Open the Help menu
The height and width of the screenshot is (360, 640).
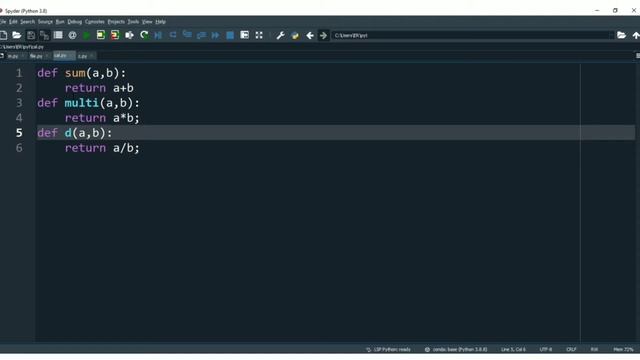pyautogui.click(x=160, y=22)
